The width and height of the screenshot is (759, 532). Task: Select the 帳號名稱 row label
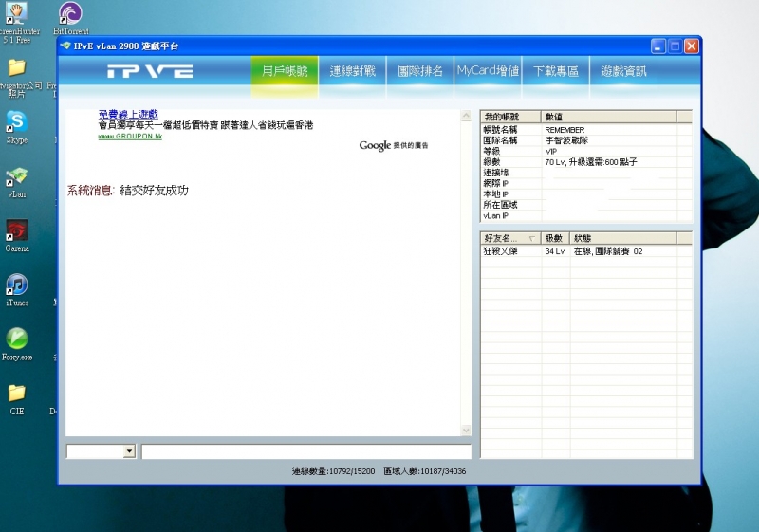(500, 130)
